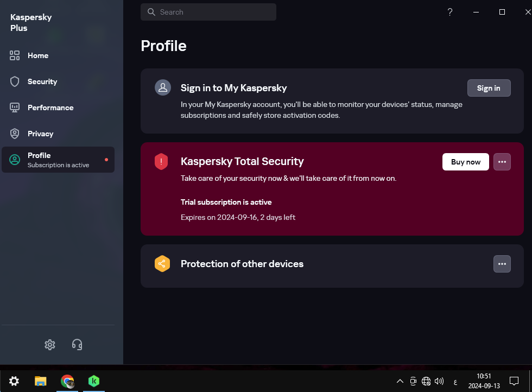Click the "Trial subscription is active" text
Screen dimensions: 532x392
tap(226, 203)
